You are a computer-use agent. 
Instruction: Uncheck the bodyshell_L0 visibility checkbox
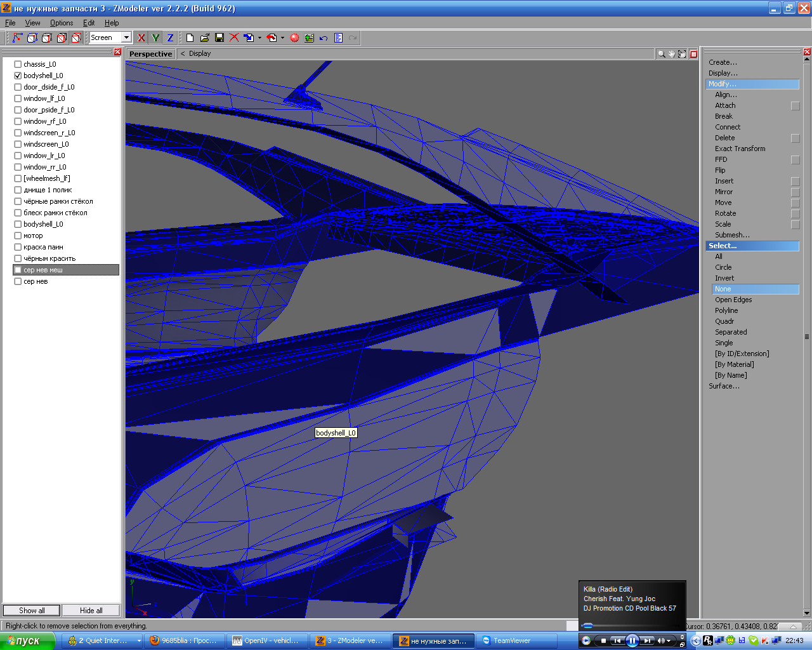tap(18, 76)
